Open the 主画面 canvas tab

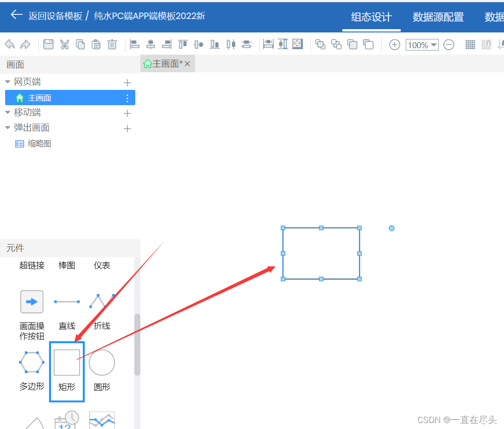pyautogui.click(x=167, y=63)
